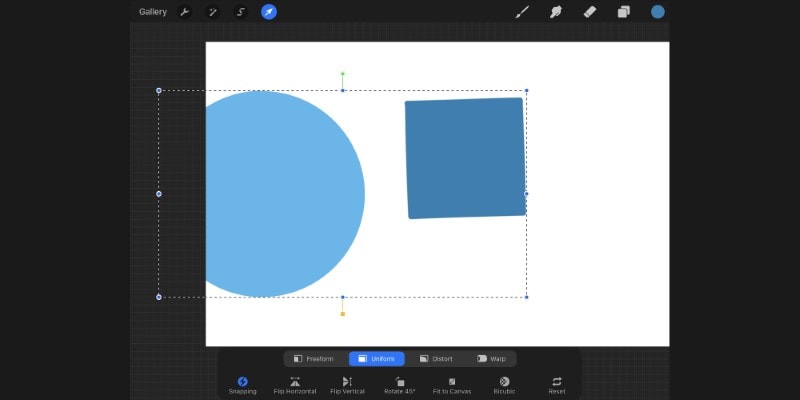Activate the Warp transform mode

pyautogui.click(x=491, y=359)
